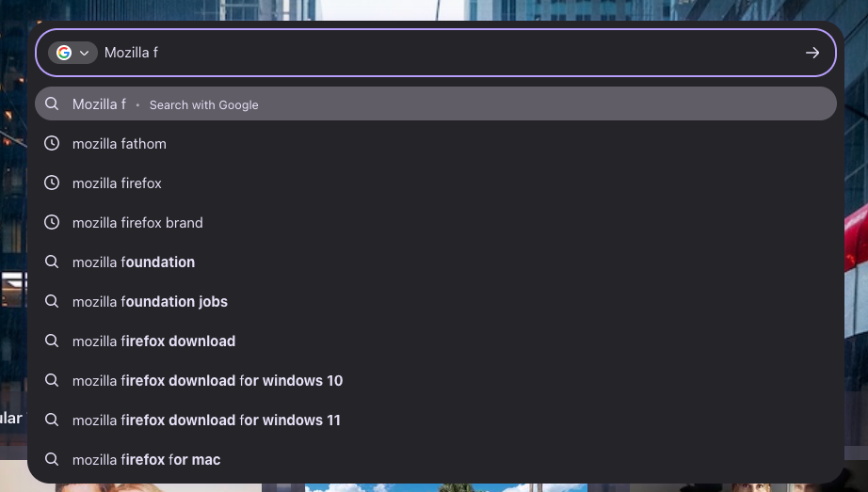The width and height of the screenshot is (868, 492).
Task: Choose the "mozilla firefox brand" history suggestion
Action: [436, 222]
